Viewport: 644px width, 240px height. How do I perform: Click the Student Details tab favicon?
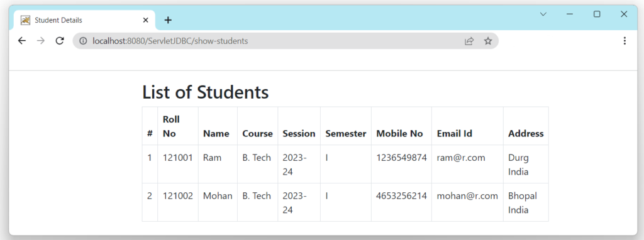(x=25, y=20)
